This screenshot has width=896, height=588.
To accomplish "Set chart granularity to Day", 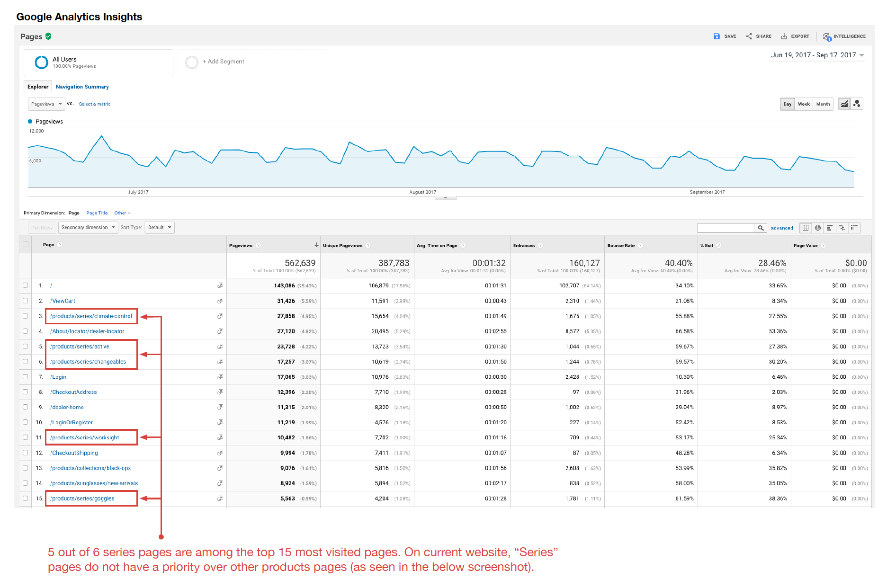I will point(787,104).
